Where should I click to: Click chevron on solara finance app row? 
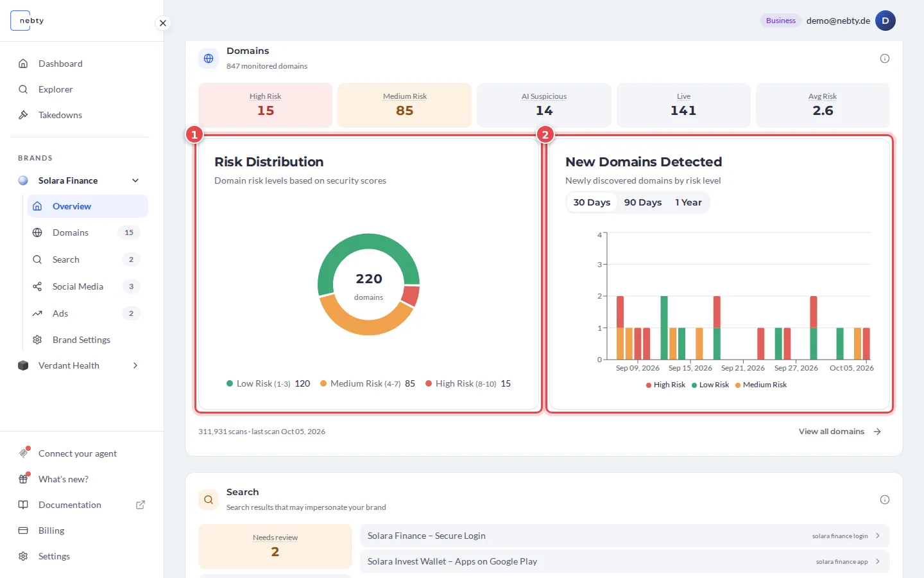point(878,561)
